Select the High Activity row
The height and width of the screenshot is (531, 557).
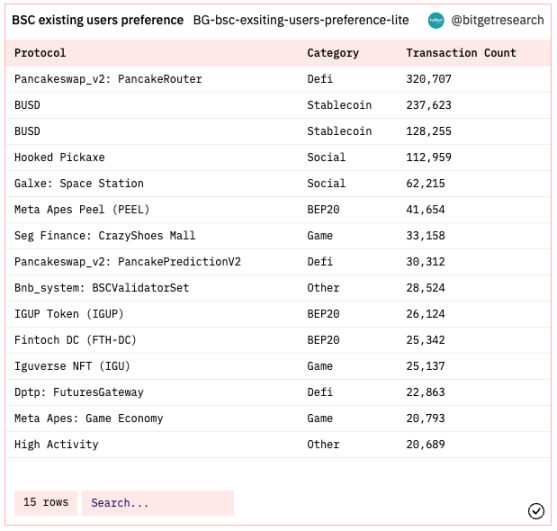tap(278, 445)
